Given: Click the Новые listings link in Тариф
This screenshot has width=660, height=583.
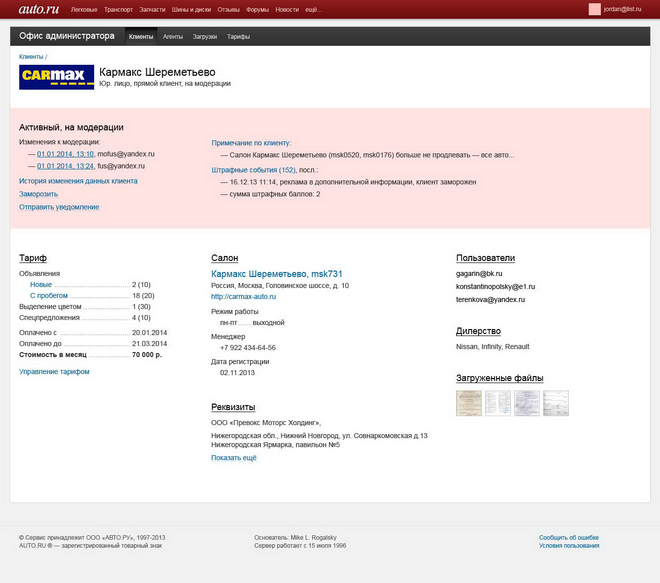Looking at the screenshot, I should [x=41, y=285].
